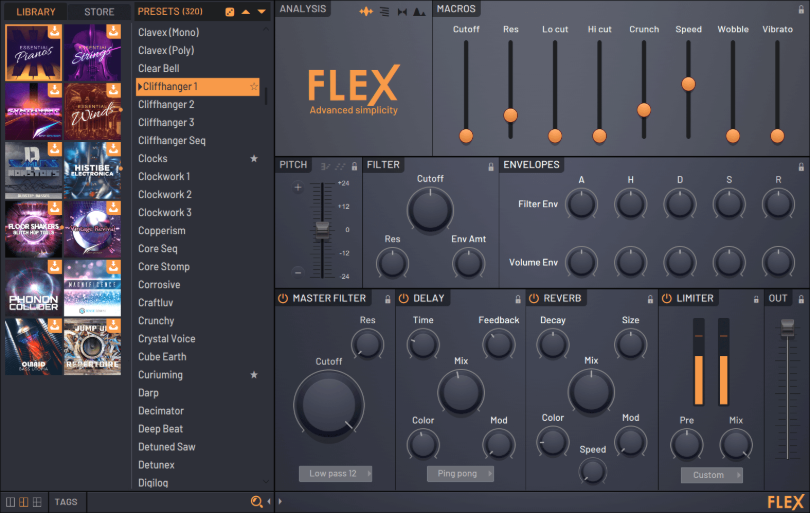
Task: Click the Master Filter Cutoff knob
Action: click(x=329, y=405)
